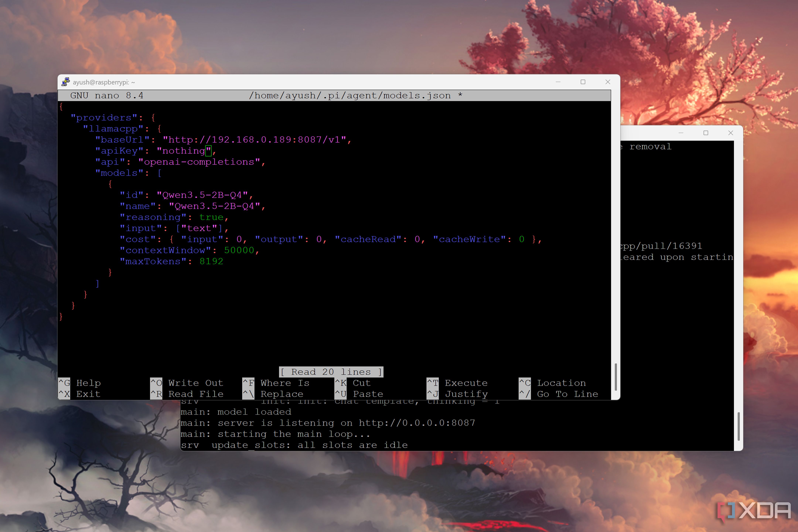
Task: Click the "id" value Qwen3.5-2B-Q4
Action: [x=202, y=195]
